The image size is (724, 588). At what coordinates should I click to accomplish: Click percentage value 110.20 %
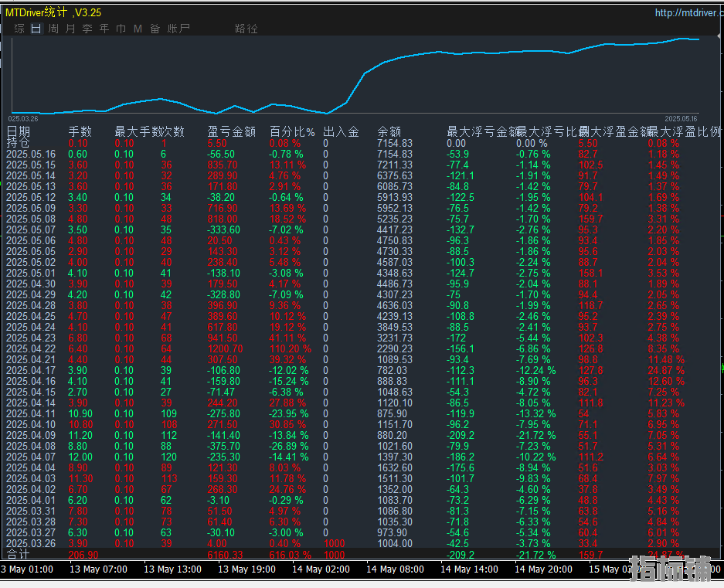[x=290, y=348]
